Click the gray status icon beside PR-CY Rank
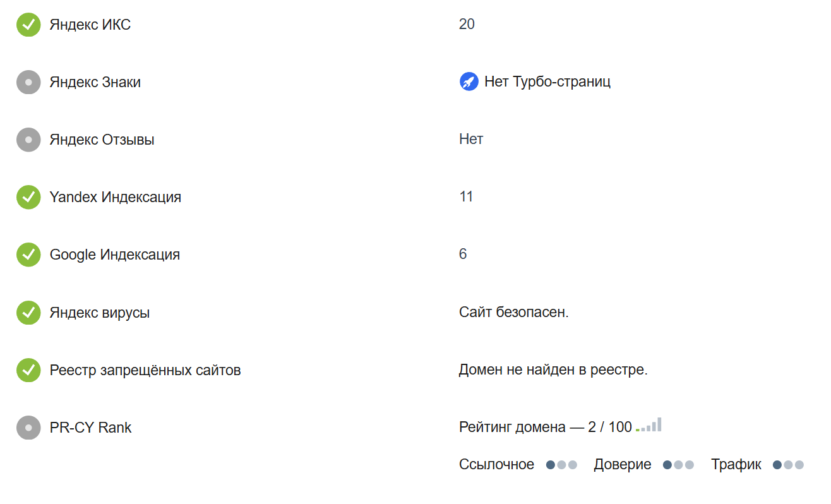The height and width of the screenshot is (504, 831). click(x=28, y=428)
